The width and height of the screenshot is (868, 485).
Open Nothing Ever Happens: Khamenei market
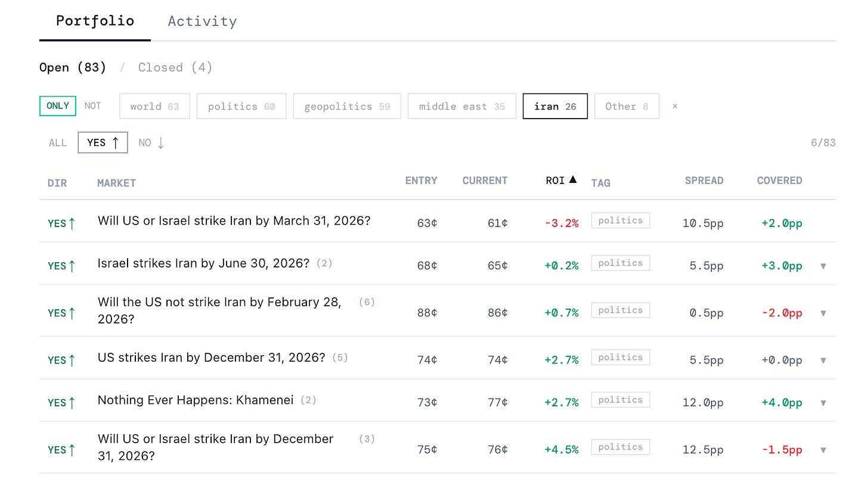(196, 400)
